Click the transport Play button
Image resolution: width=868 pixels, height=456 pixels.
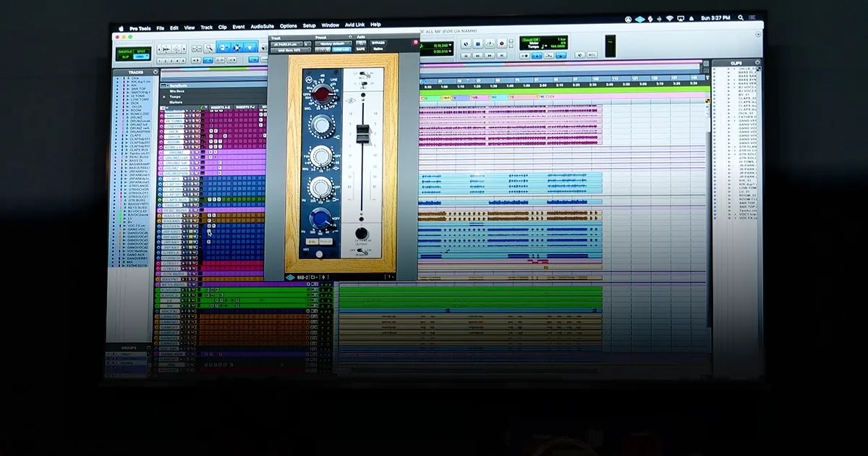490,43
